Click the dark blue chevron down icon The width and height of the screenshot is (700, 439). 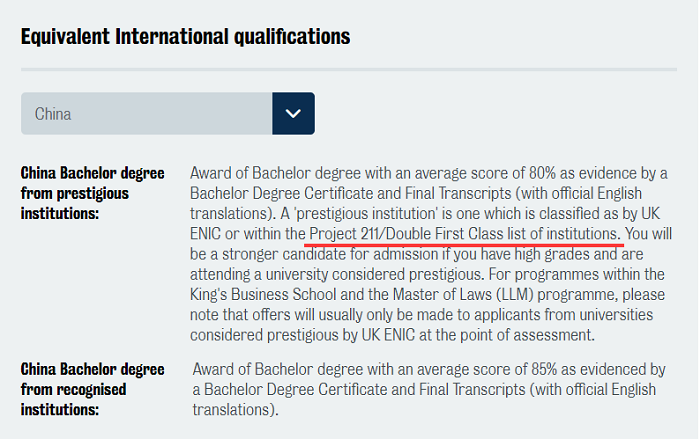tap(293, 113)
